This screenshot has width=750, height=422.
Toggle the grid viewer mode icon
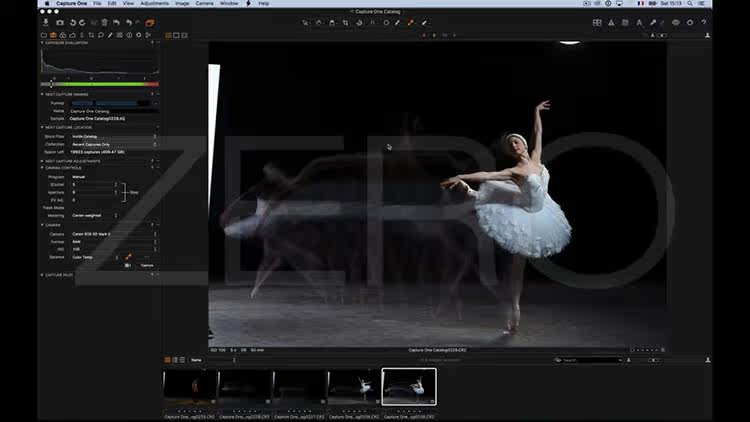168,35
